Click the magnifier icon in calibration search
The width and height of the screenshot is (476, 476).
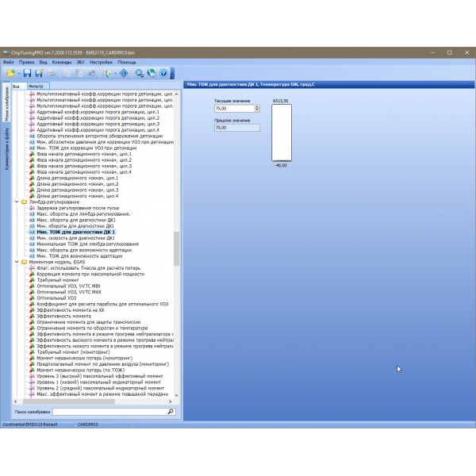pos(171,413)
